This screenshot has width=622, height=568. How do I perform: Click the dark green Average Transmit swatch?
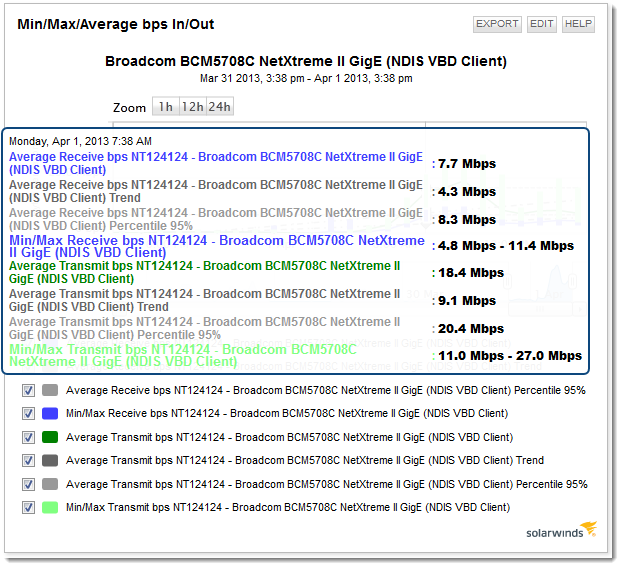click(50, 437)
